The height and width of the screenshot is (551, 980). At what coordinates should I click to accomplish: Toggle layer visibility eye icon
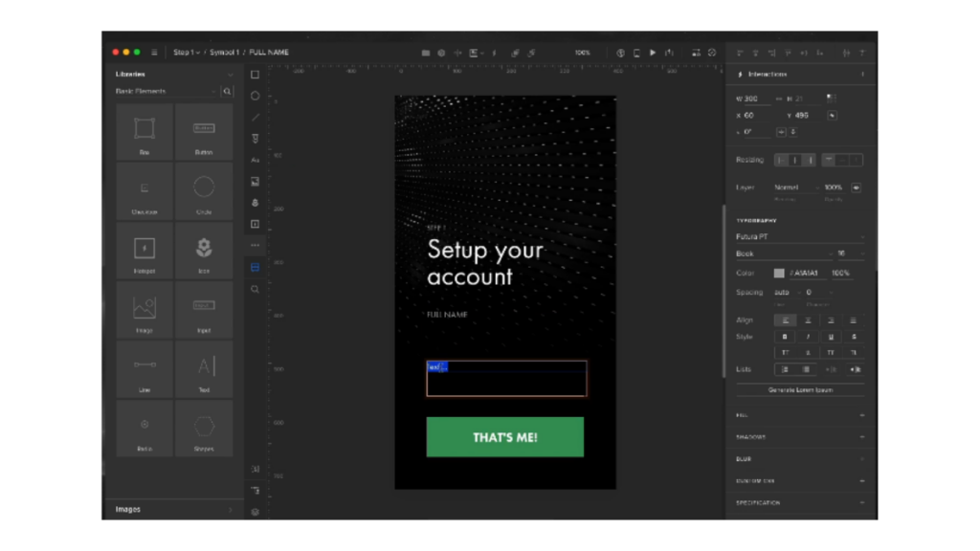856,187
